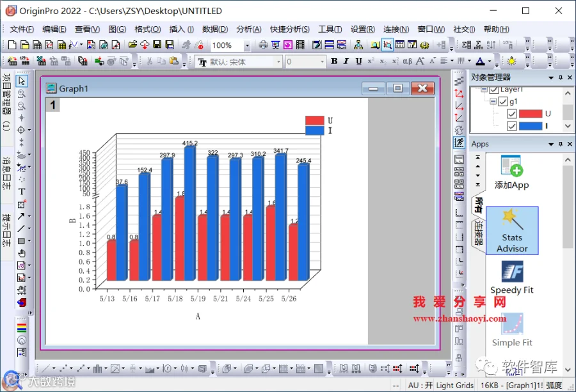Click the red U legend swatch on graph
This screenshot has width=576, height=392.
pyautogui.click(x=315, y=120)
